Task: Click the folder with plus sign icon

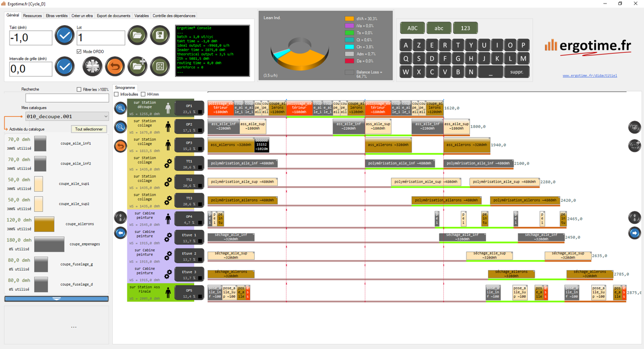Action: click(137, 66)
